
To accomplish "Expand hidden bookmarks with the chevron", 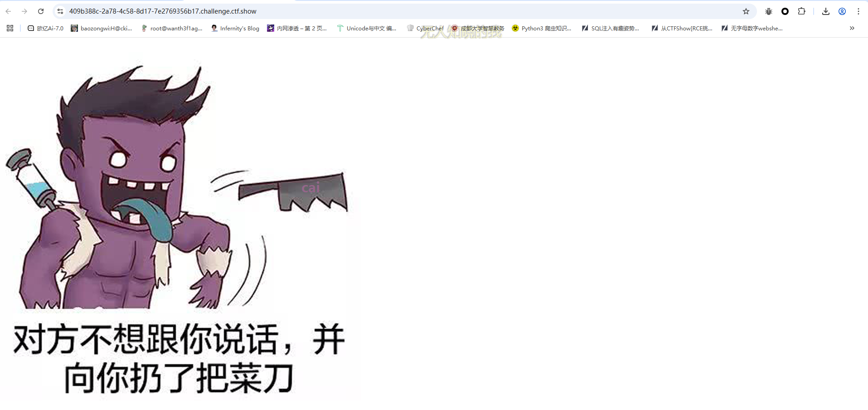I will point(852,28).
